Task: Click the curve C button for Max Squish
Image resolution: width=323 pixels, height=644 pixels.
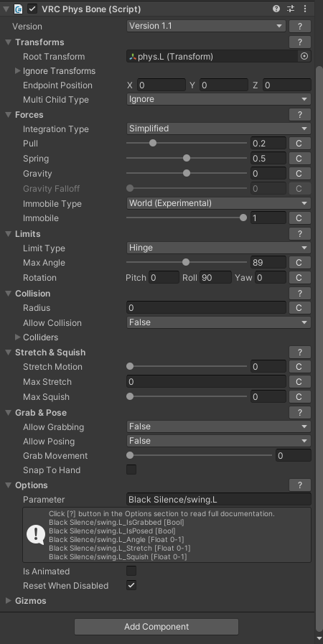Action: (x=299, y=397)
